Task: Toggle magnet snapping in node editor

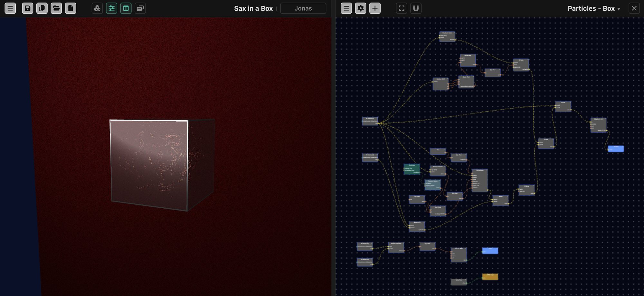Action: 416,8
